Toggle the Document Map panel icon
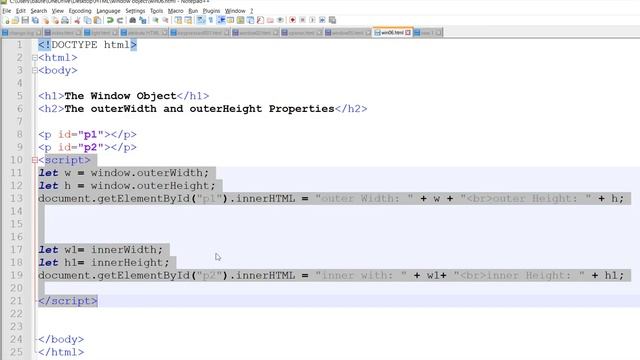Viewport: 640px width, 360px height. click(x=240, y=20)
